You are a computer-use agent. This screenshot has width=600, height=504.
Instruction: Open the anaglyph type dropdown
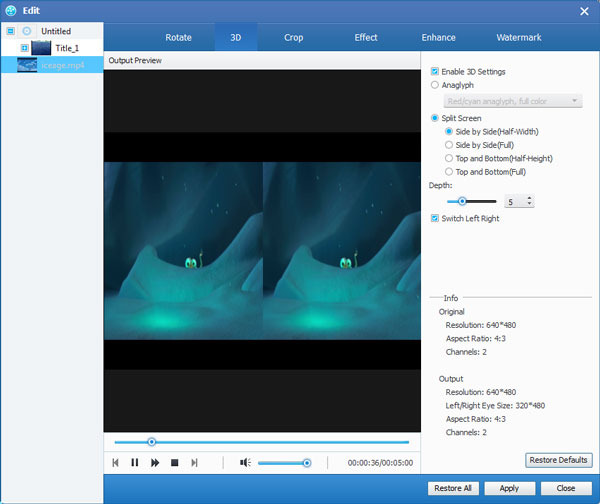click(513, 101)
